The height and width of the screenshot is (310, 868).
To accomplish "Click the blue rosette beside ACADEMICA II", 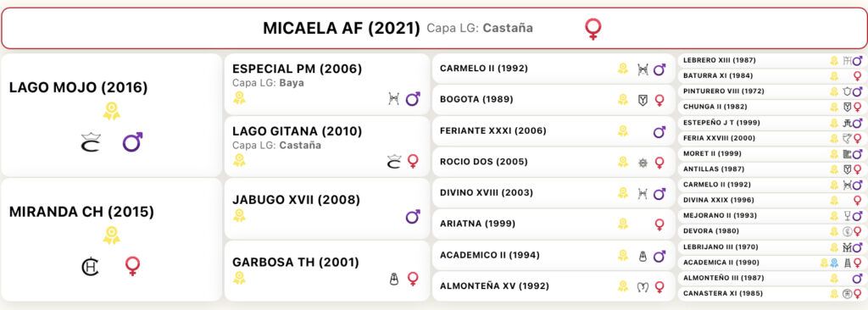I will pyautogui.click(x=834, y=263).
